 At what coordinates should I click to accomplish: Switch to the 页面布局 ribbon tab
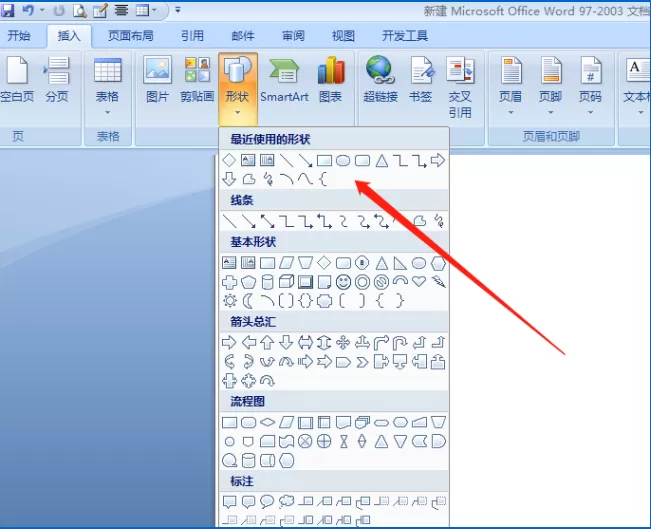point(130,36)
